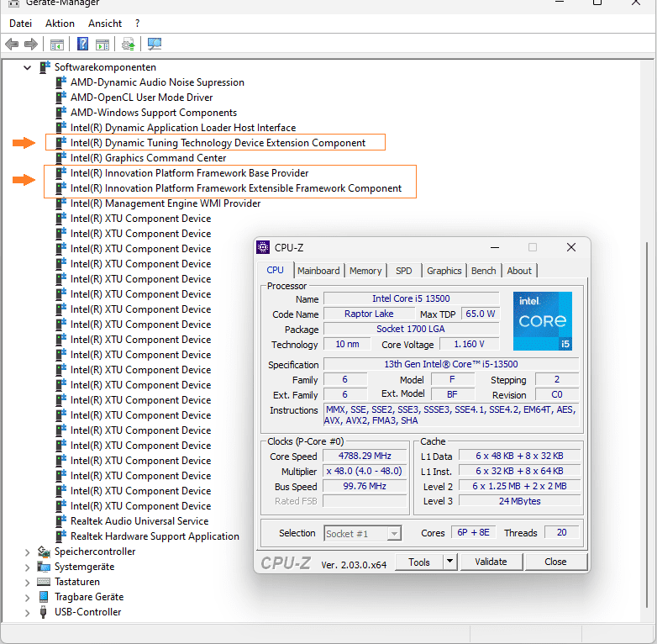
Task: Open Help via the blue question-mark icon
Action: 82,44
